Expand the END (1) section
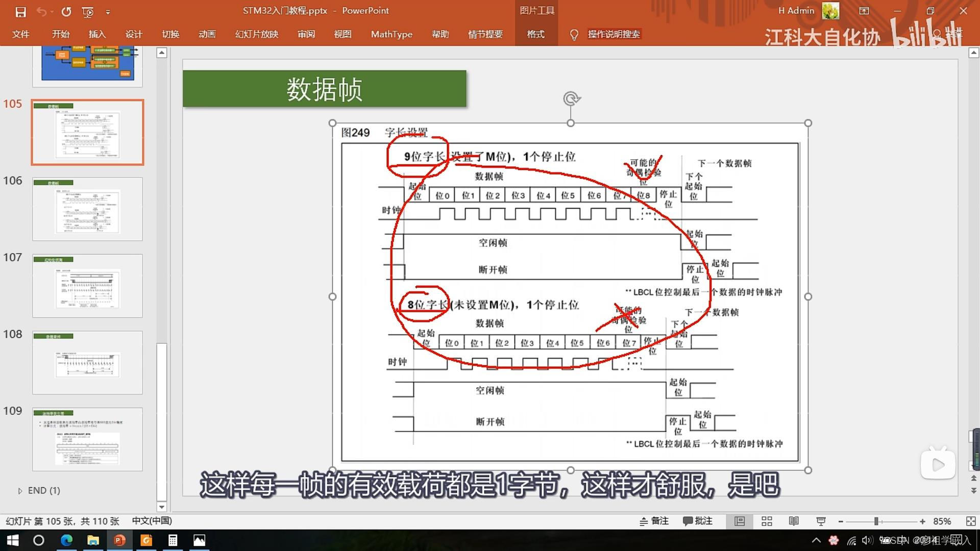 point(20,491)
